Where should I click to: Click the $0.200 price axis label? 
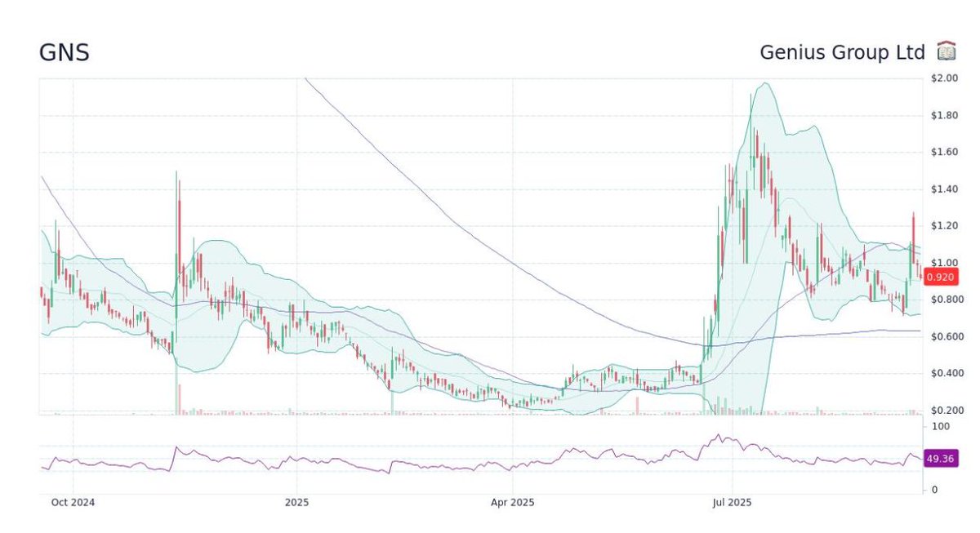pyautogui.click(x=946, y=410)
